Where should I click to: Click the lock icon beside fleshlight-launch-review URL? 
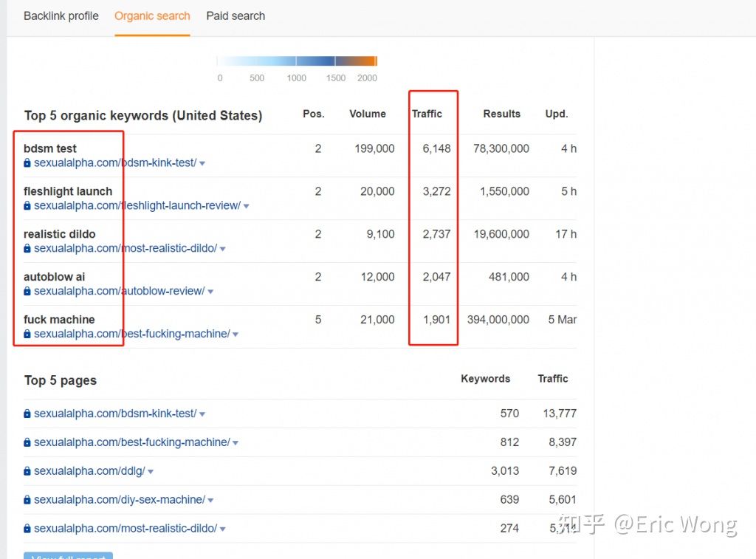coord(27,205)
